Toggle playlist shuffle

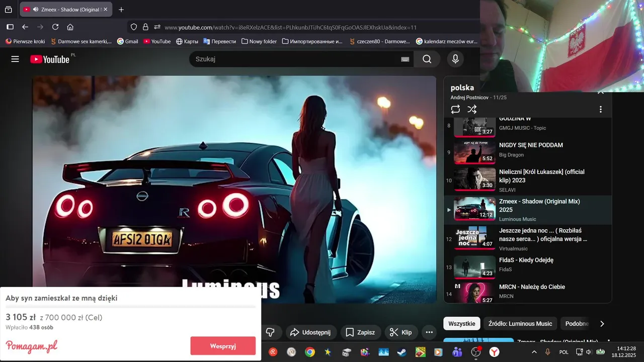(x=472, y=109)
